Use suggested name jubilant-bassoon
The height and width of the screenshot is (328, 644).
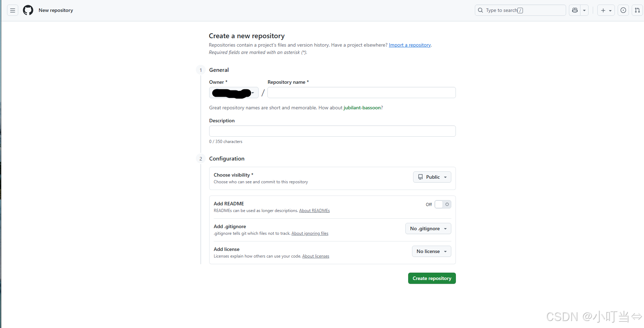click(x=362, y=108)
